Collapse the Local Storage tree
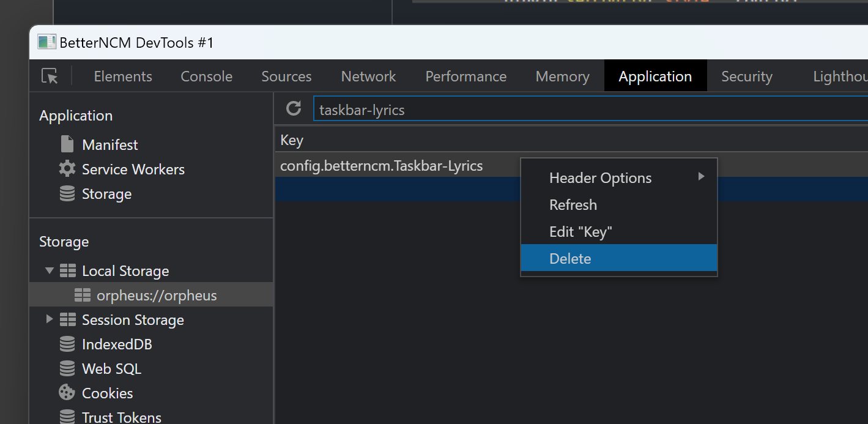Viewport: 868px width, 424px height. point(50,270)
